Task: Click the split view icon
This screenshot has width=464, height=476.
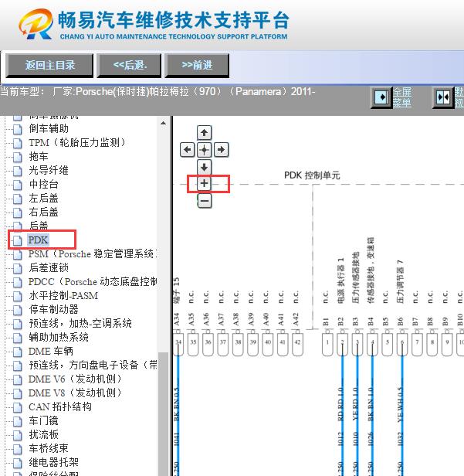Action: (x=443, y=97)
